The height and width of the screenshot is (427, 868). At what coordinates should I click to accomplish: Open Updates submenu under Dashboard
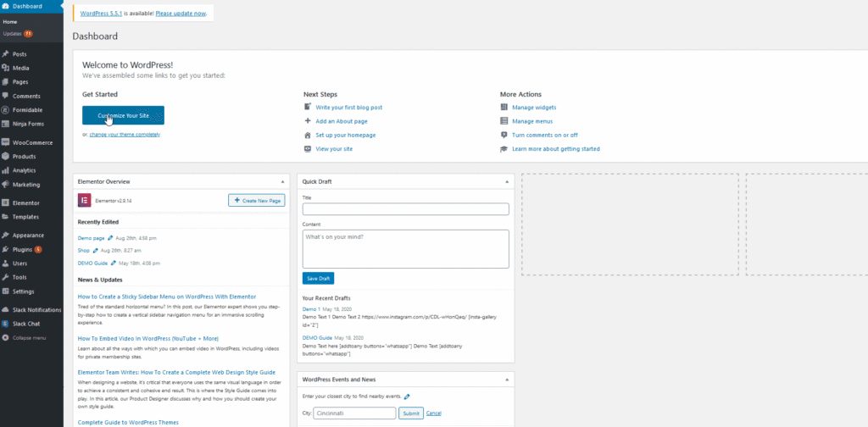(x=13, y=33)
